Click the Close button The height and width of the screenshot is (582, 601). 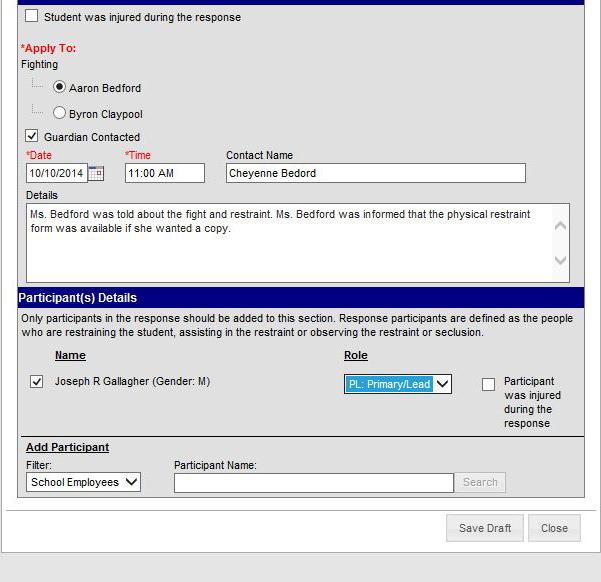[x=554, y=528]
